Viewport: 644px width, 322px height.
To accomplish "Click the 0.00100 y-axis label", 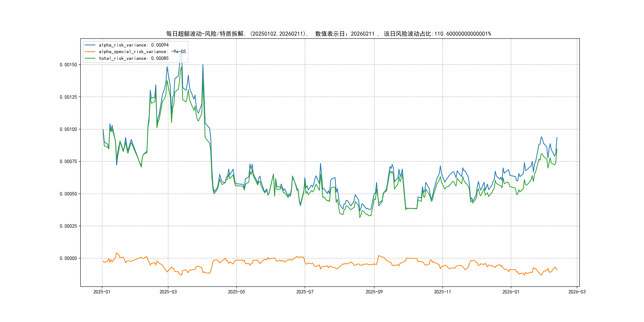I will tap(68, 129).
